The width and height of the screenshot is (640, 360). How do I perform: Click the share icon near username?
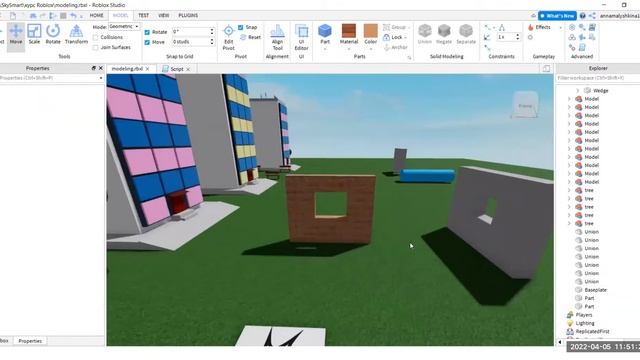click(x=592, y=16)
